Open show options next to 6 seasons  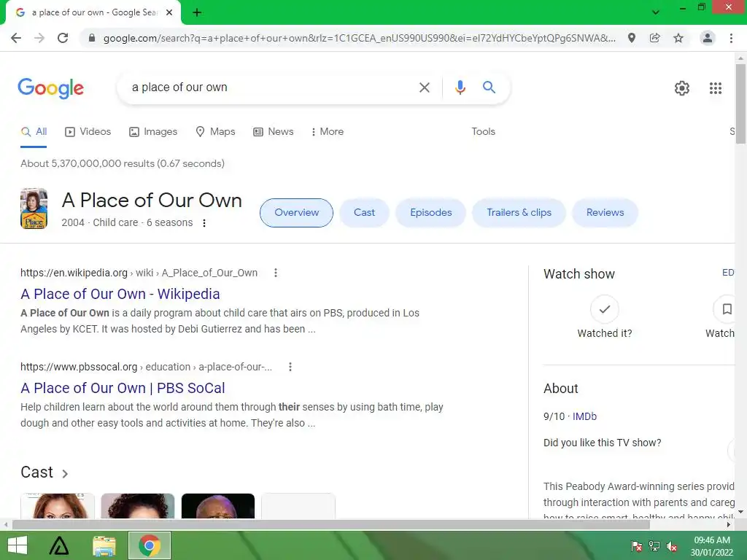[x=204, y=223]
